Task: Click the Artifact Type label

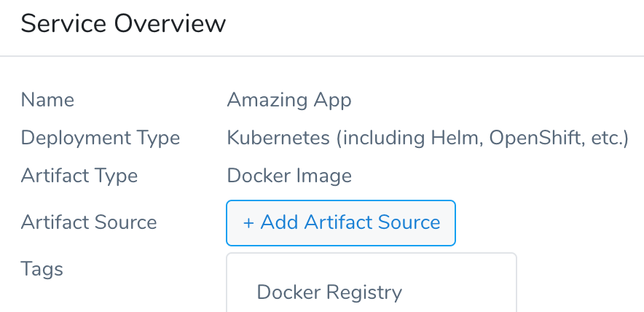Action: pyautogui.click(x=79, y=176)
